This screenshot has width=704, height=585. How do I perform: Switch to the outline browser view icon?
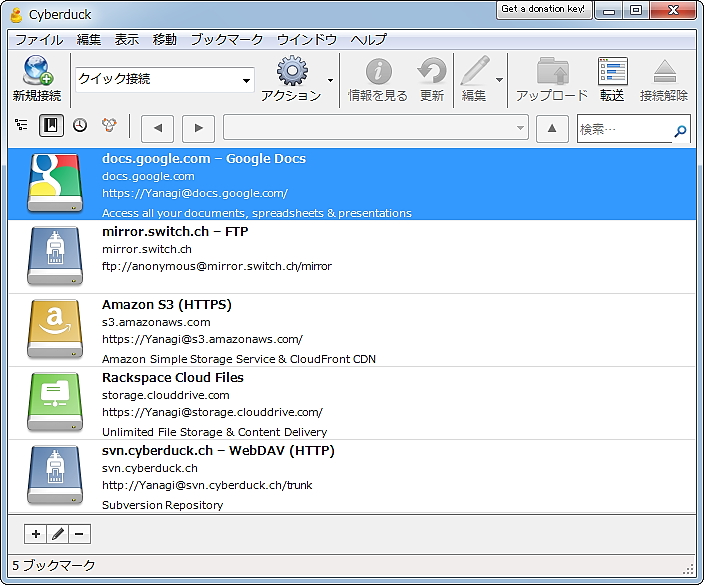coord(21,125)
